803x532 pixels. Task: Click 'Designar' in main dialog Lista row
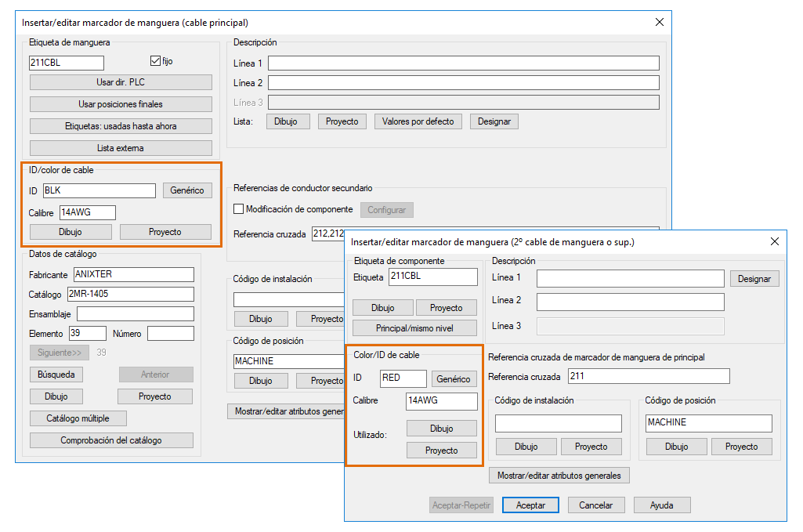(494, 122)
